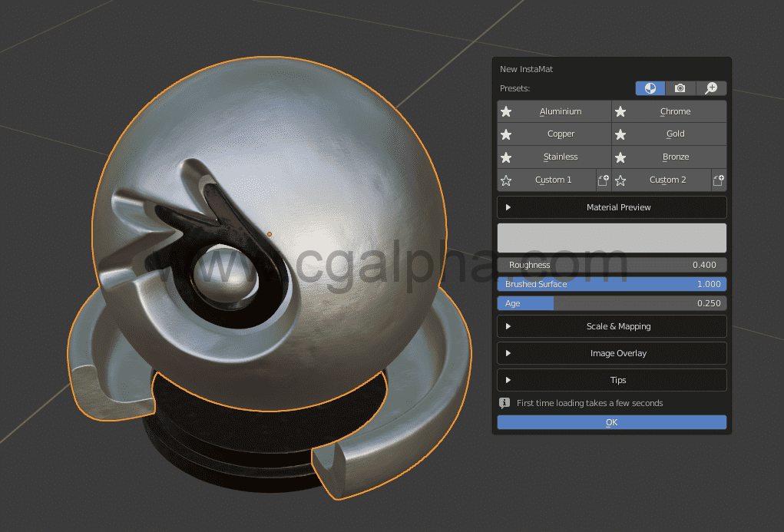The height and width of the screenshot is (532, 784).
Task: Click the save preset icon beside Custom 2
Action: [718, 180]
